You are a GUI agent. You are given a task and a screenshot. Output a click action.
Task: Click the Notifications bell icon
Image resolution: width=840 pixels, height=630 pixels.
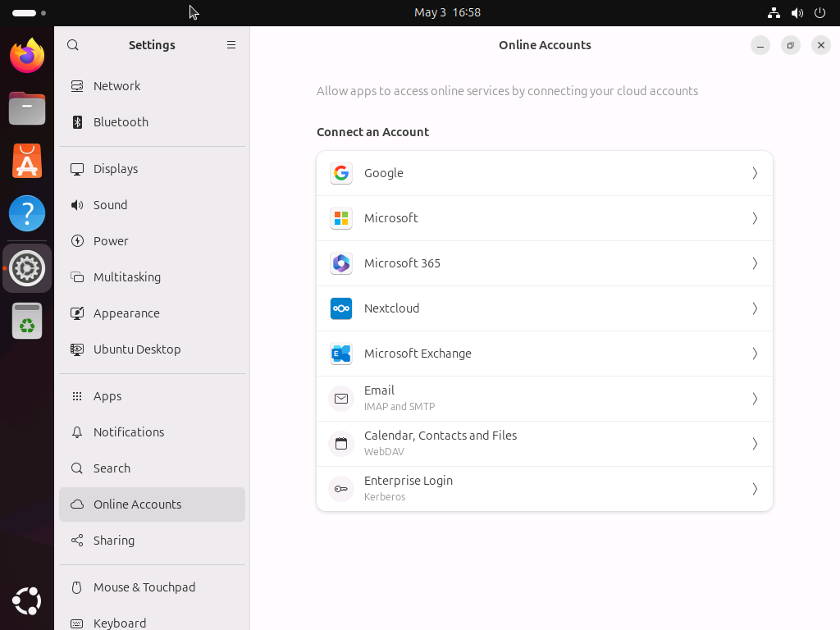point(77,432)
